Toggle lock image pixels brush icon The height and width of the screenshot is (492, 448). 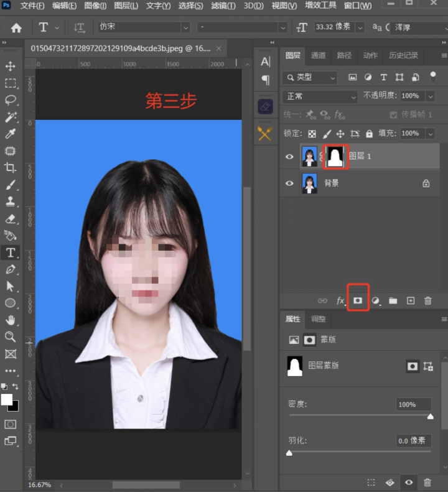pyautogui.click(x=327, y=134)
